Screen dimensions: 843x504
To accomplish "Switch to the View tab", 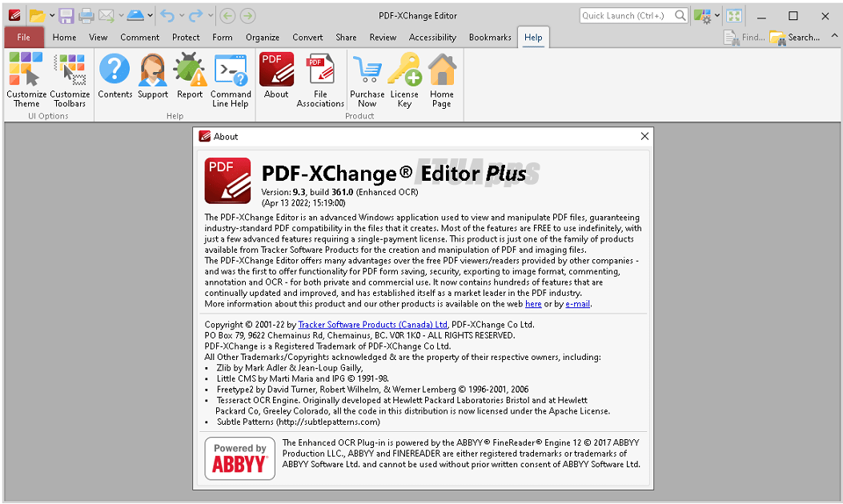I will pyautogui.click(x=98, y=37).
